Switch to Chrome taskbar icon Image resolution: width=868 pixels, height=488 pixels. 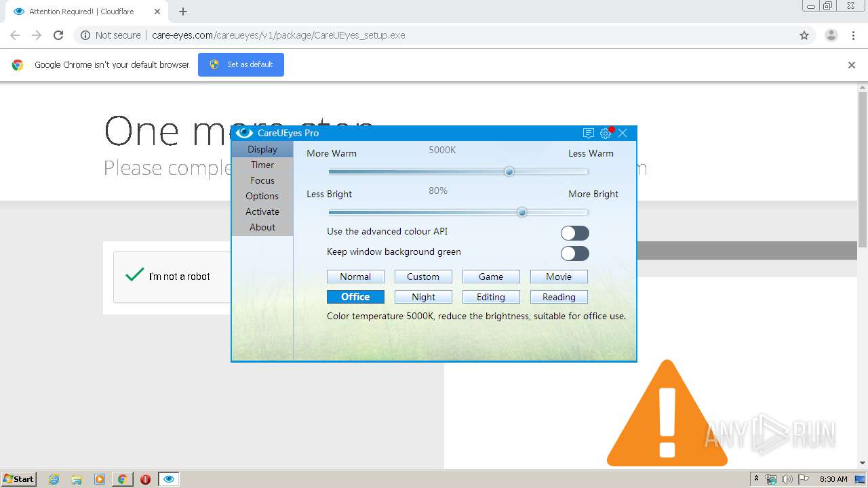pos(122,479)
